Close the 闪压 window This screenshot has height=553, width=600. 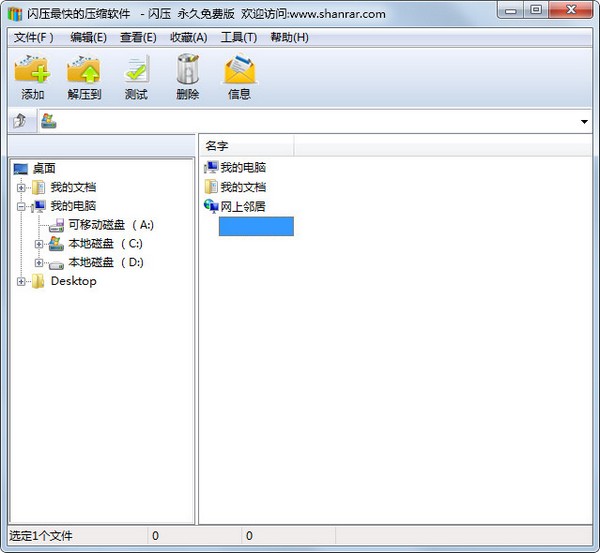(571, 10)
